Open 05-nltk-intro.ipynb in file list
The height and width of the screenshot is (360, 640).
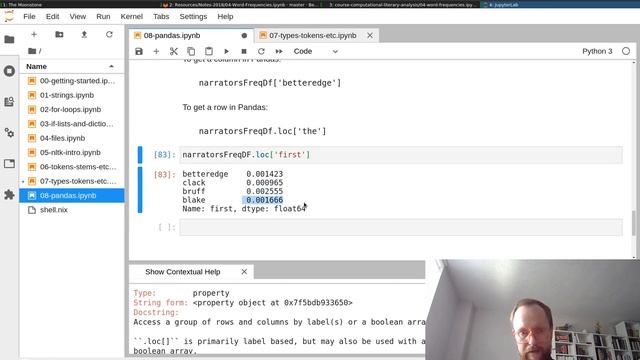72,152
